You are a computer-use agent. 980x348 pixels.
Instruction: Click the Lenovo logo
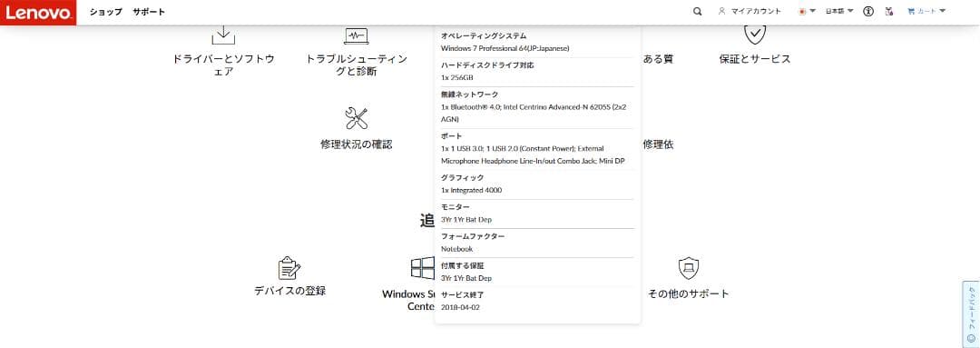coord(38,12)
